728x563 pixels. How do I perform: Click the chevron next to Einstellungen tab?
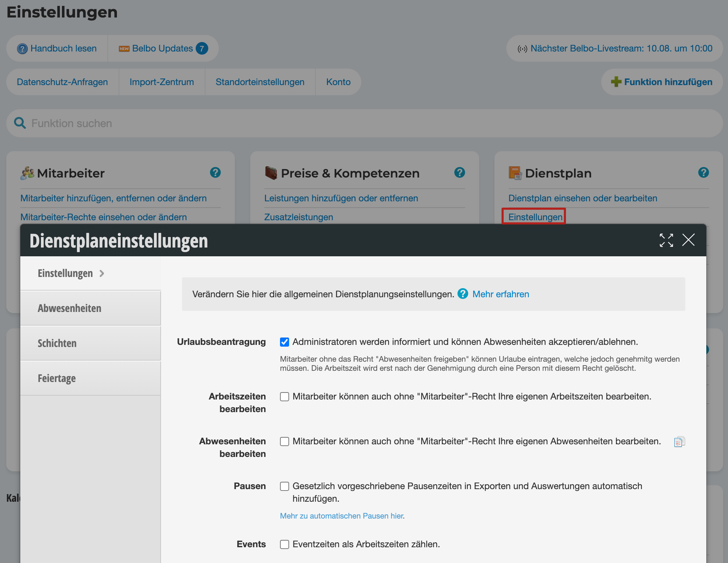[x=102, y=273]
